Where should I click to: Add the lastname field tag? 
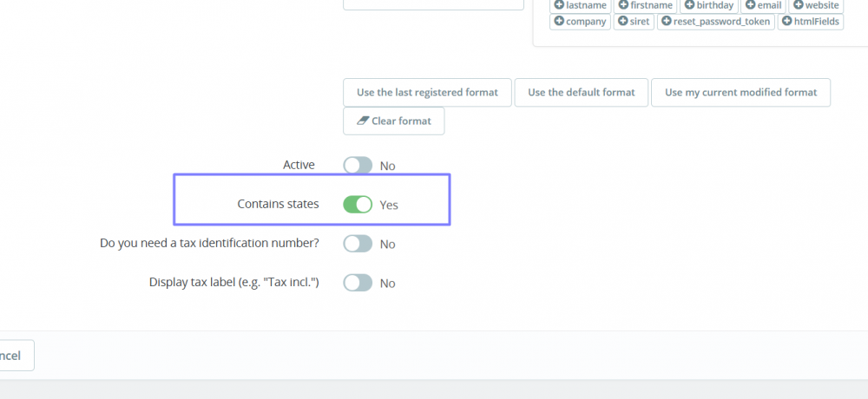tap(581, 5)
